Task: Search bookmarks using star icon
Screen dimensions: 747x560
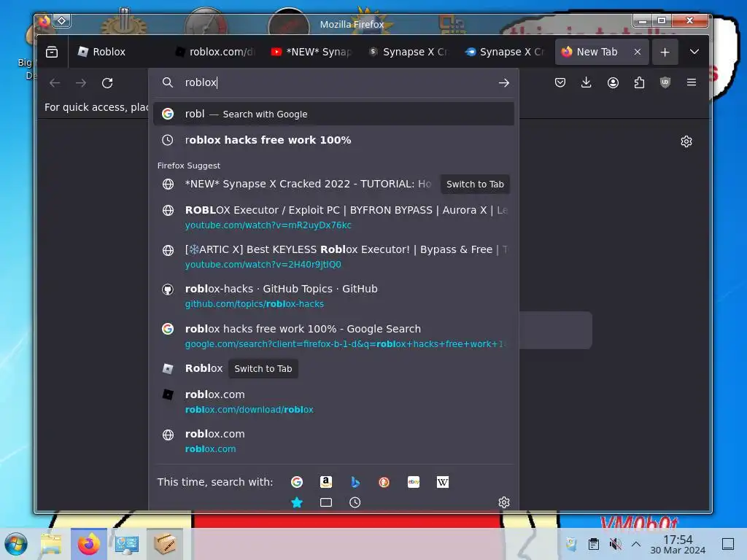Action: click(x=297, y=502)
